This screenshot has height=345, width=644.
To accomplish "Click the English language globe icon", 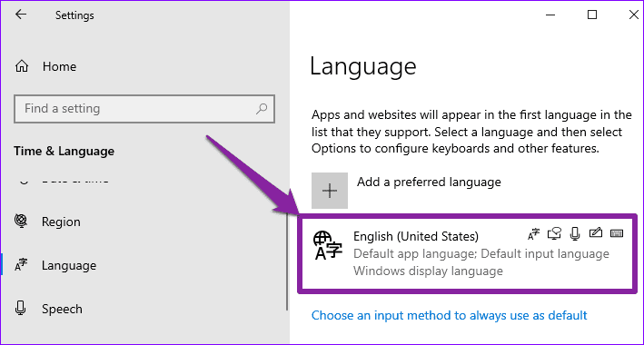I will click(x=327, y=245).
